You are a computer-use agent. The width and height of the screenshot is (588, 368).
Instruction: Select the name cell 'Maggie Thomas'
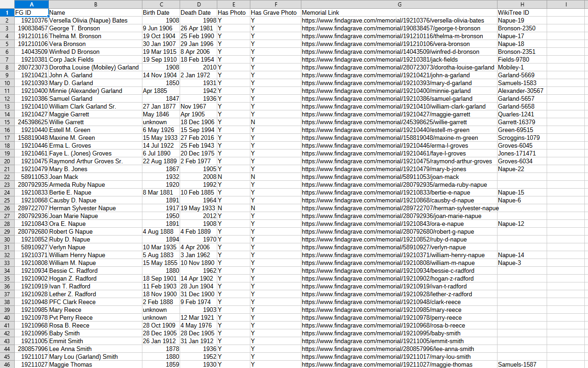coord(95,364)
